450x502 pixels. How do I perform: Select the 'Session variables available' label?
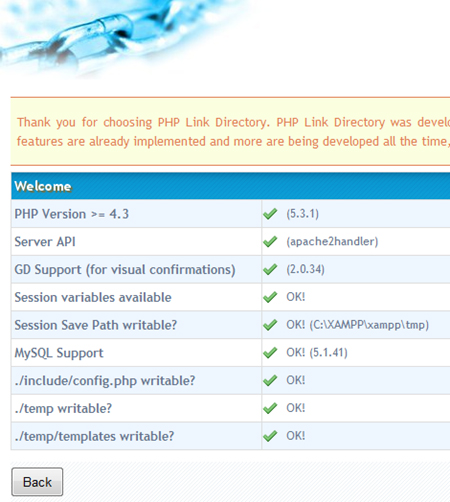pyautogui.click(x=93, y=297)
